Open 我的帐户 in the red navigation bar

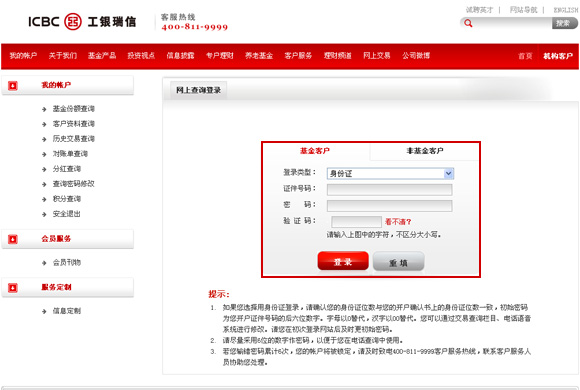click(x=23, y=56)
